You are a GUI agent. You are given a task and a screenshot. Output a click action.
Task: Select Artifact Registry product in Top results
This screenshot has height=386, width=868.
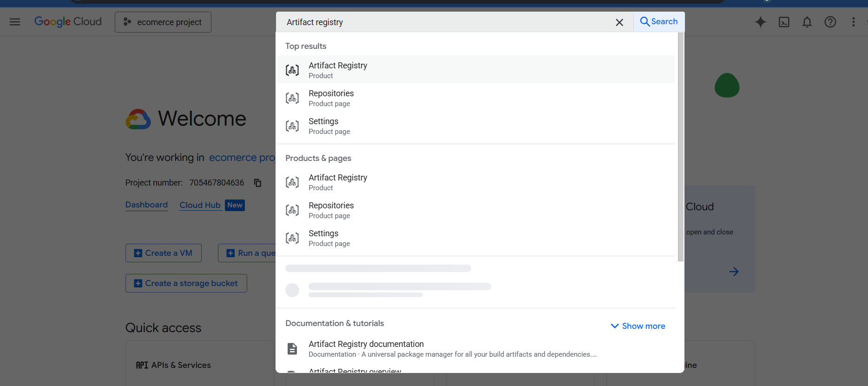[338, 70]
